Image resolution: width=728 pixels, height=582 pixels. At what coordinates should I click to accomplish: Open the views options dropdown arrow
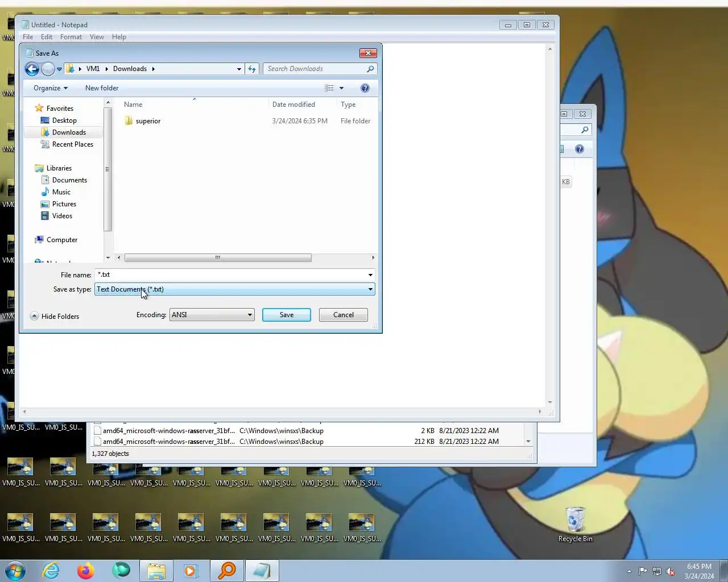(341, 88)
